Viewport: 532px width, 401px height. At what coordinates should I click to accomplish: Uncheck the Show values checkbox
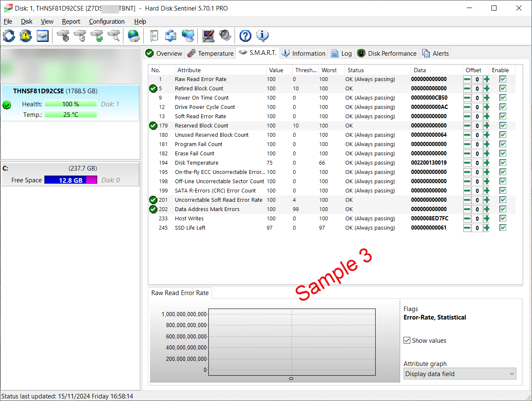tap(407, 340)
